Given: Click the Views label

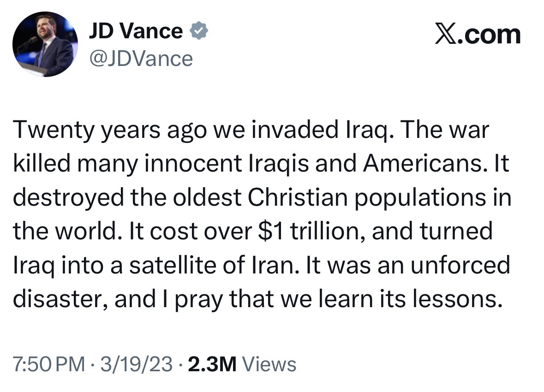Looking at the screenshot, I should click(x=269, y=365).
